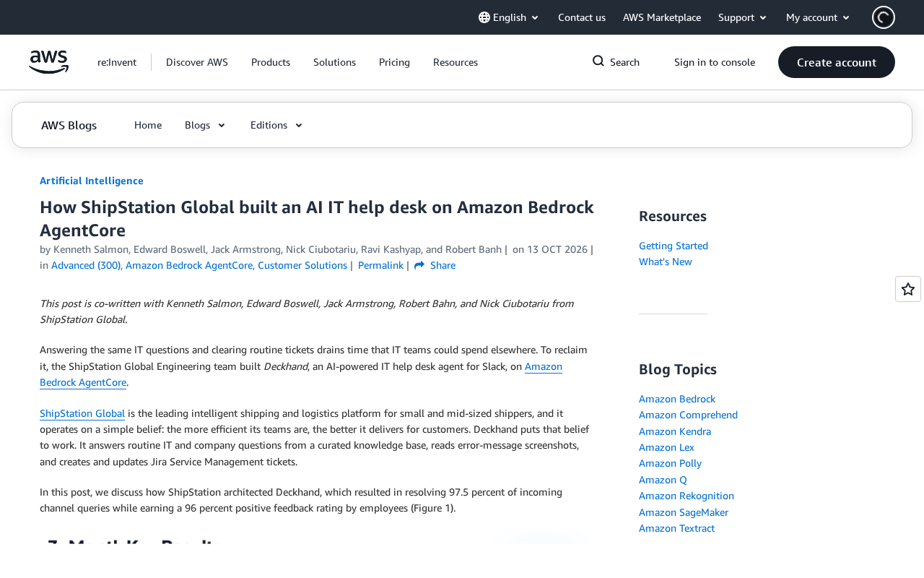Open the Advanced (300) tag
The height and width of the screenshot is (578, 924).
point(86,265)
